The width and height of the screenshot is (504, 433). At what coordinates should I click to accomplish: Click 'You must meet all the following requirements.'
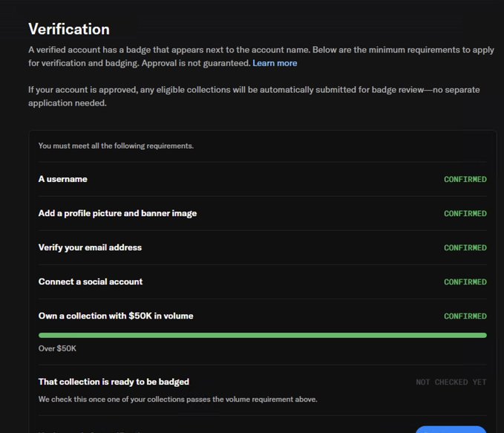click(x=116, y=146)
